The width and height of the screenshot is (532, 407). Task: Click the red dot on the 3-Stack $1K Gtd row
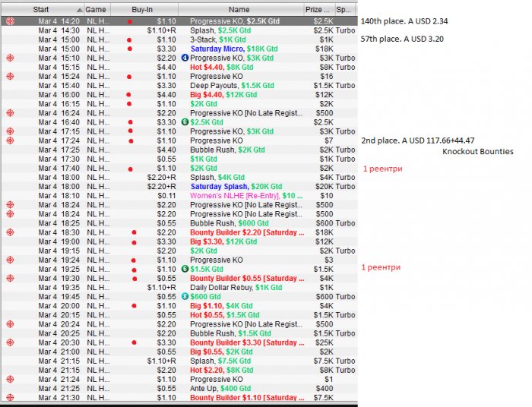tap(129, 40)
